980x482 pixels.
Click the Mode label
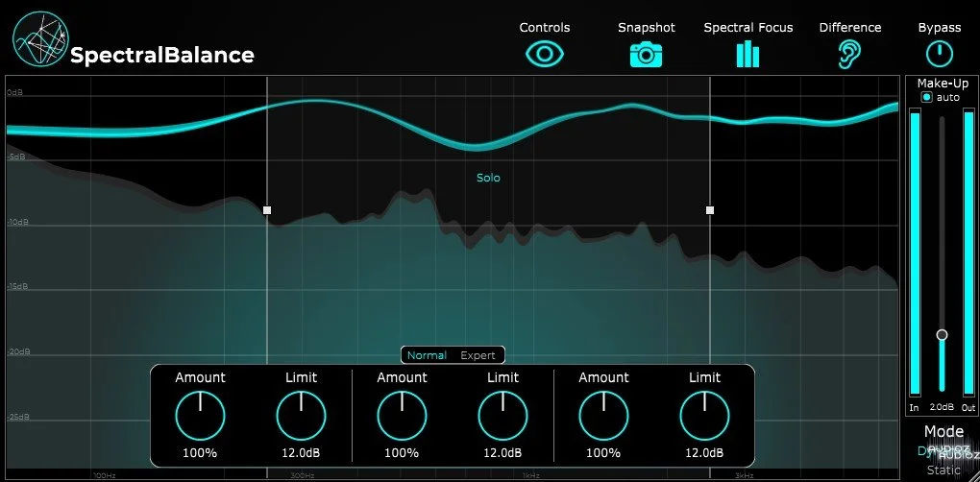point(943,432)
